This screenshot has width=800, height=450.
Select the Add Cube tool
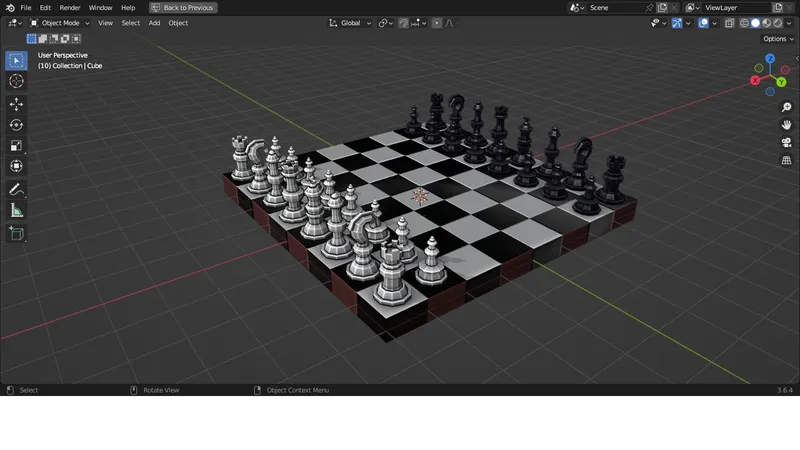16,234
